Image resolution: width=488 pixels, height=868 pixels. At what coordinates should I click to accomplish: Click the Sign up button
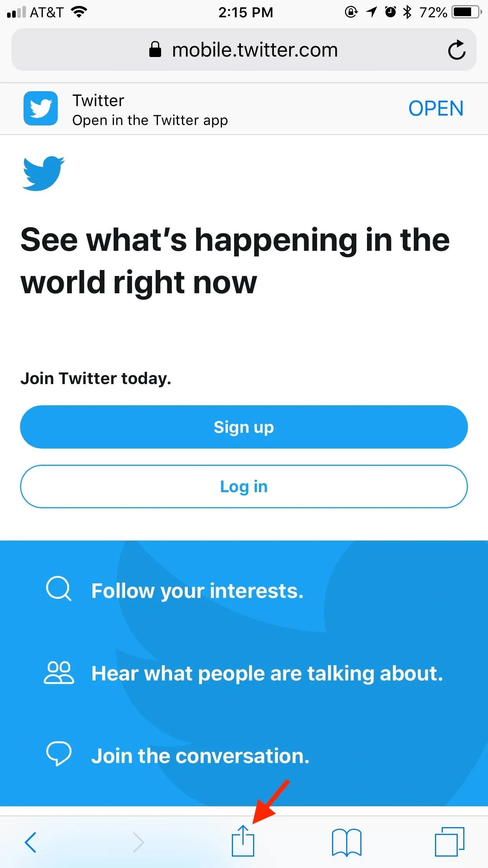244,427
